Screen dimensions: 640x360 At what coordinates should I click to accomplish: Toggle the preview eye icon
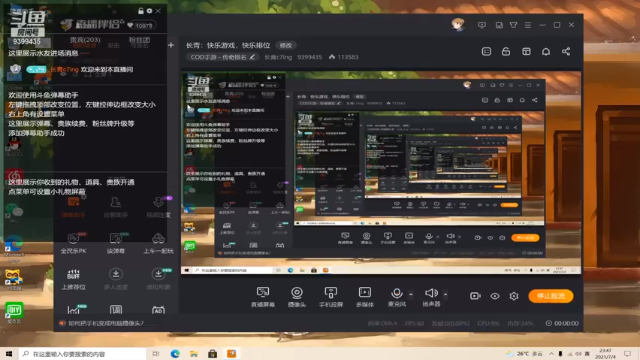(x=495, y=296)
